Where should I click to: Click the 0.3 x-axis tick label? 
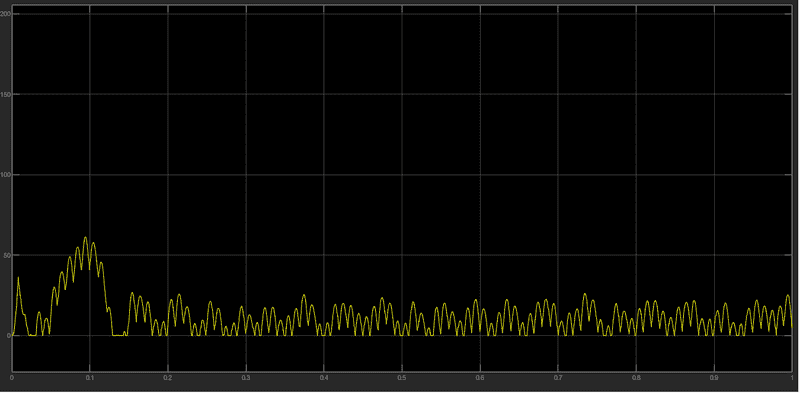[x=245, y=378]
